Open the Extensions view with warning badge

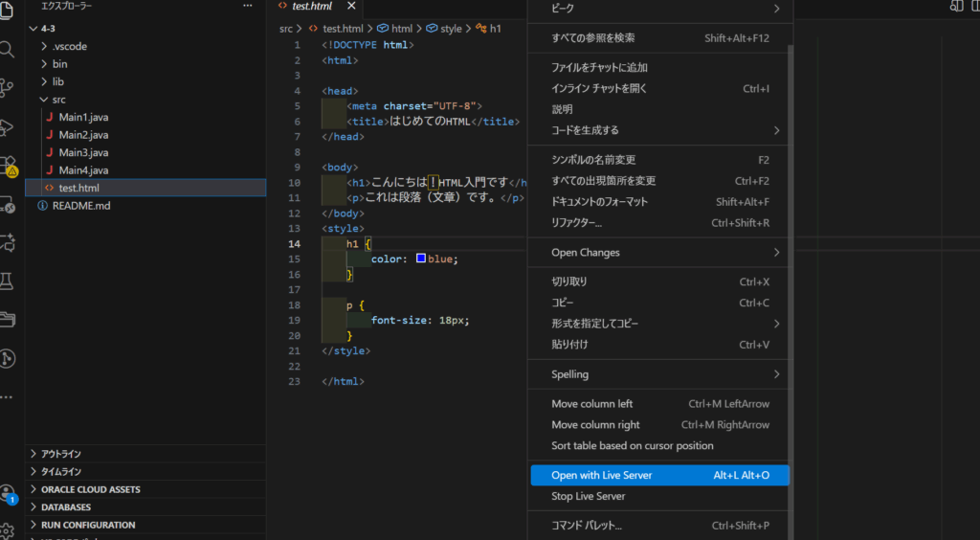coord(8,167)
